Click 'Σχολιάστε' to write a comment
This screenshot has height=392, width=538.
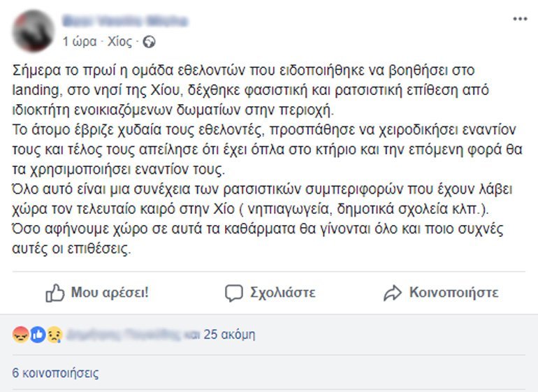point(282,293)
